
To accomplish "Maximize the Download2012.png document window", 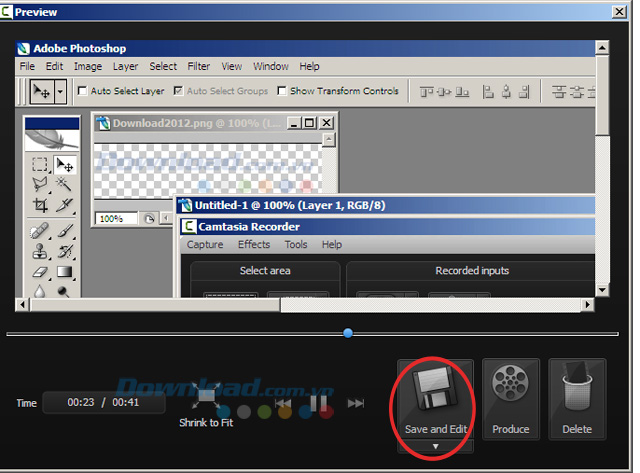I will (310, 122).
